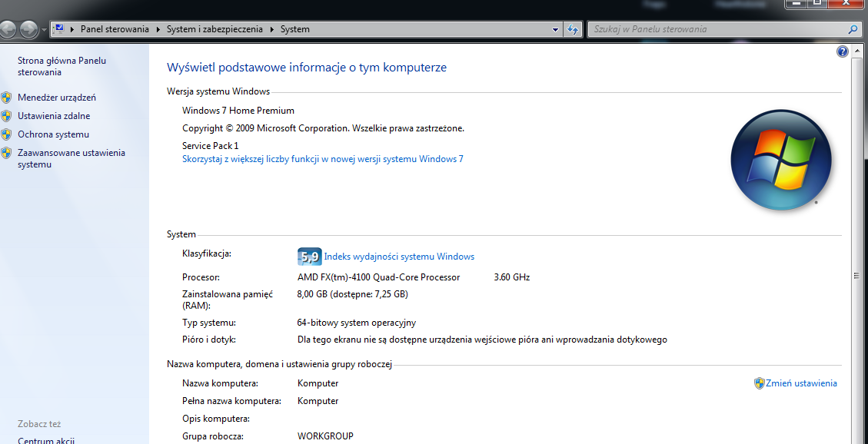Click the 'Procesor:' label
The width and height of the screenshot is (868, 444).
(x=201, y=277)
